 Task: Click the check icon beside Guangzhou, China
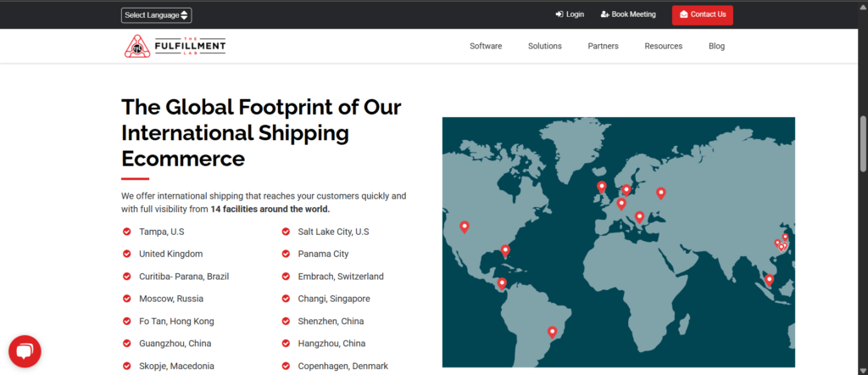[x=127, y=344]
